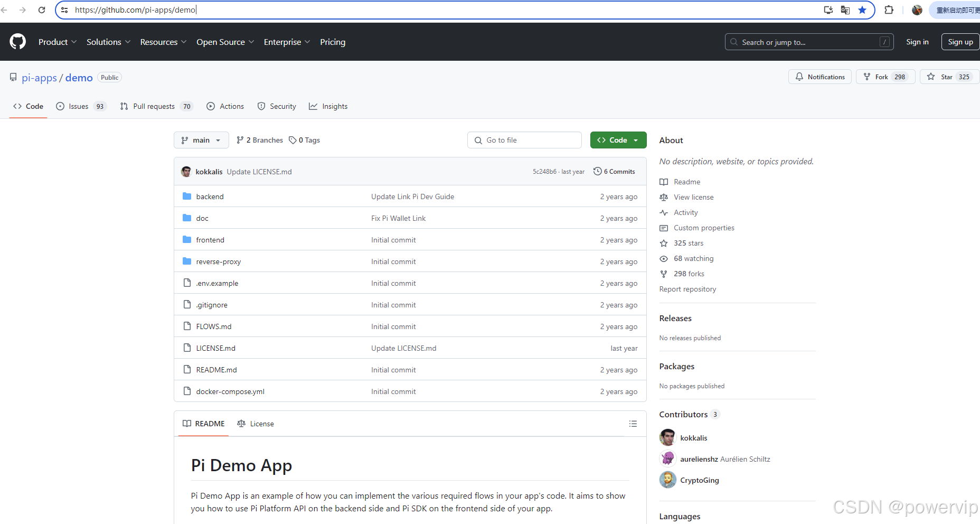Viewport: 980px width, 524px height.
Task: Open README outline list icon
Action: (x=633, y=424)
